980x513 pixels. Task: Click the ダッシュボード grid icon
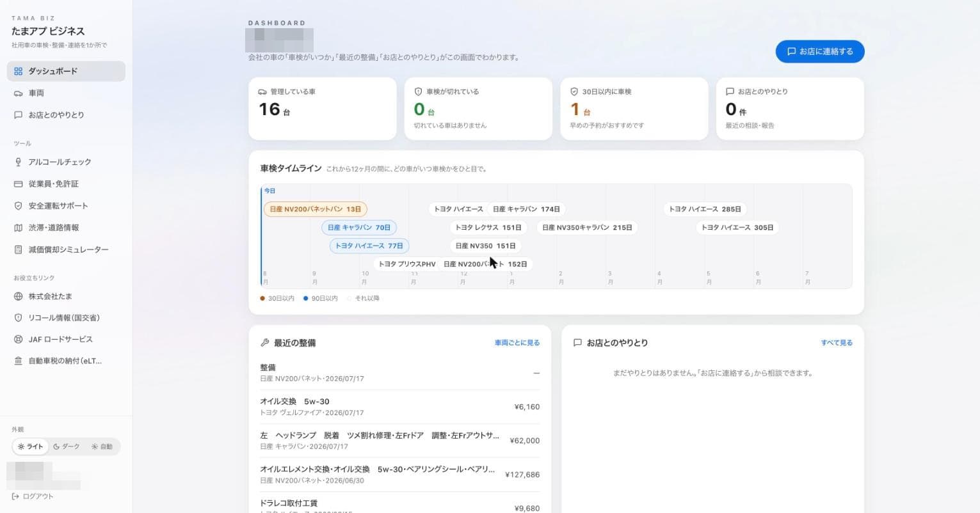pos(18,72)
